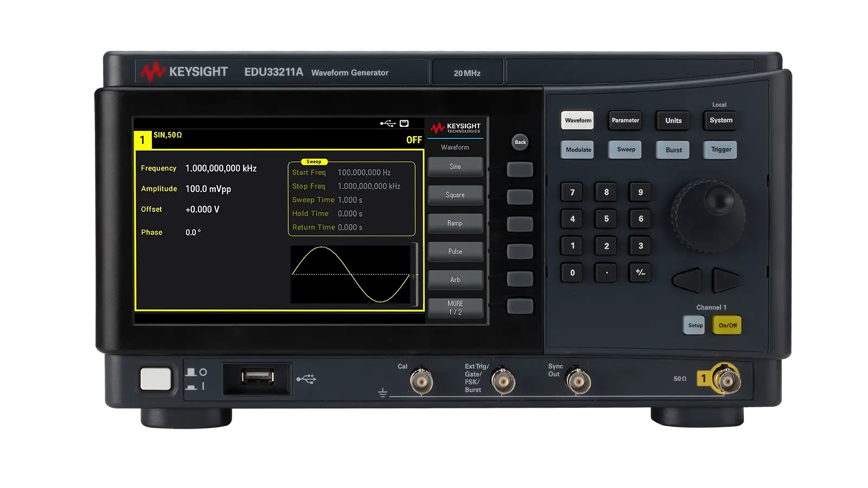Select the Phase value 0.0°
Image resolution: width=868 pixels, height=488 pixels.
coord(193,232)
